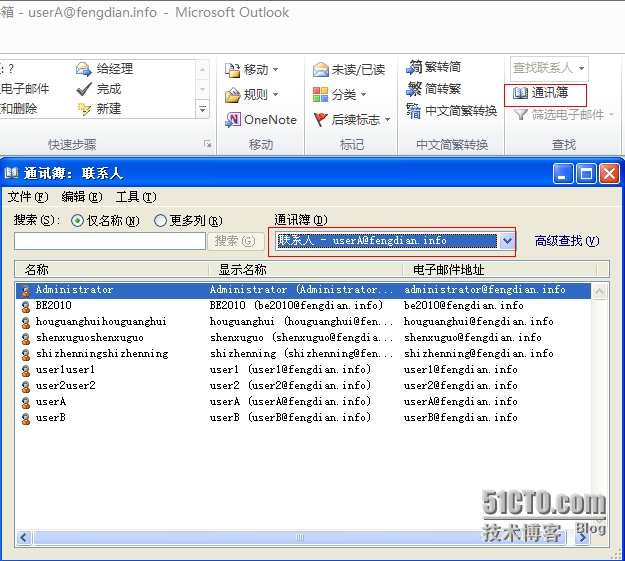Screen dimensions: 625x561
Task: Click the 后续标志 red flag icon
Action: point(320,120)
